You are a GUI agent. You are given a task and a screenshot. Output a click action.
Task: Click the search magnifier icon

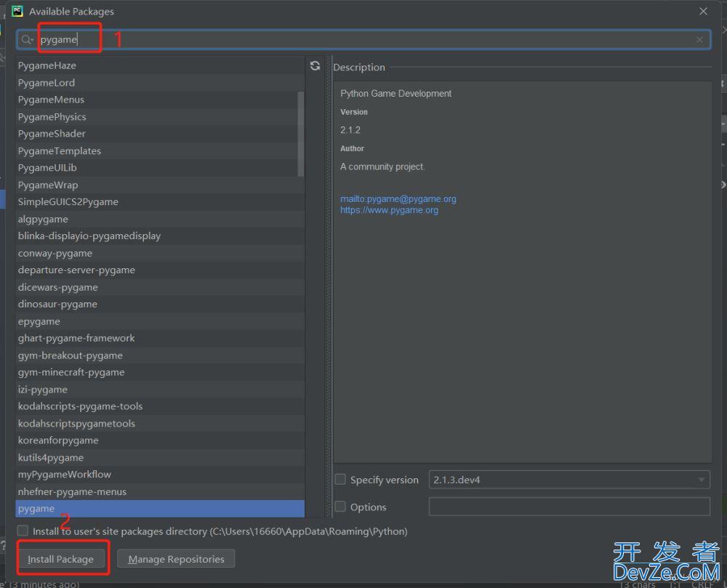(27, 40)
